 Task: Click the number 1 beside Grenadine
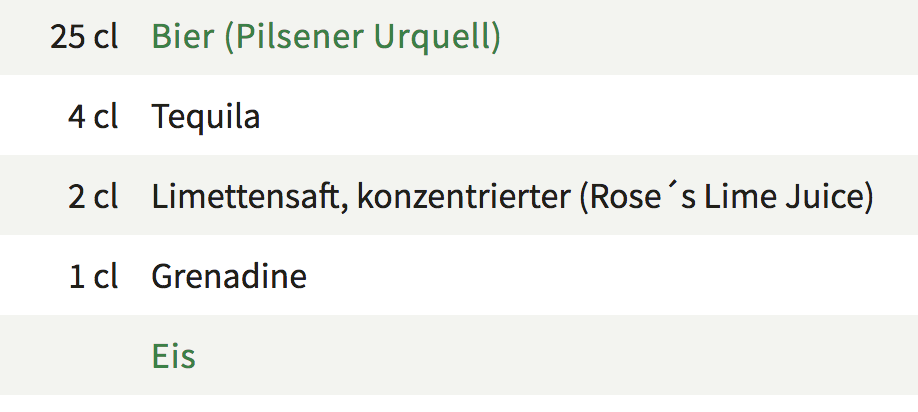pos(77,276)
